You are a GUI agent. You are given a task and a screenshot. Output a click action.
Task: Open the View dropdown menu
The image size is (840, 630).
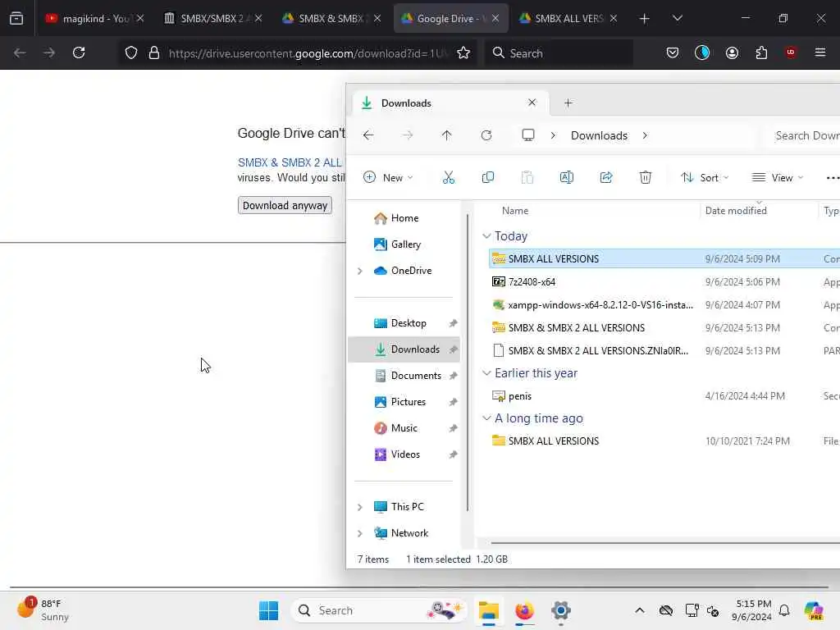(778, 177)
